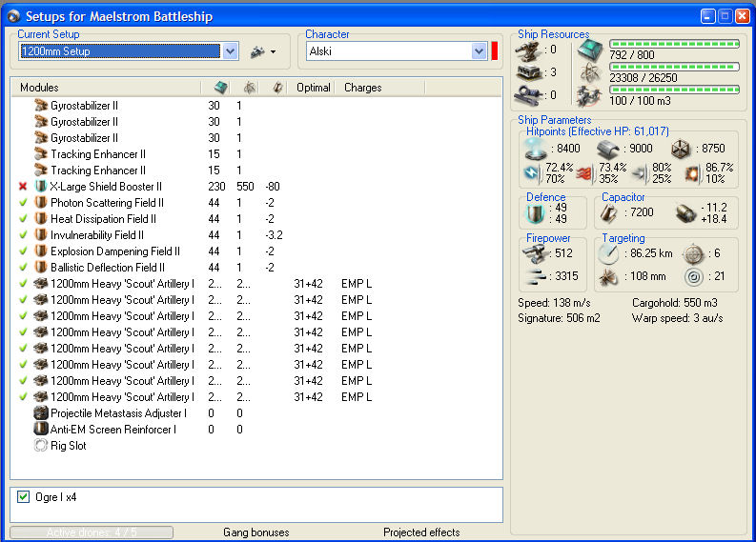Click the explosive resistance icon 86.7%
The width and height of the screenshot is (756, 542).
tap(693, 173)
